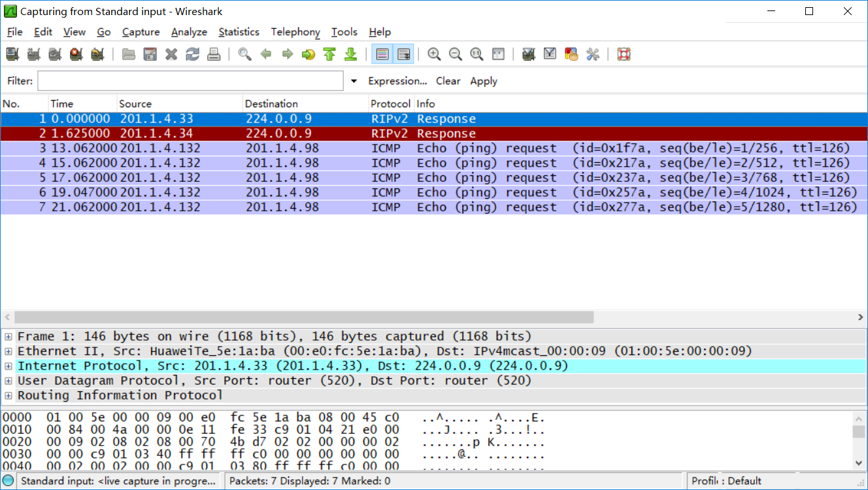Open capture options toolbar icon
The height and width of the screenshot is (490, 868).
point(33,54)
